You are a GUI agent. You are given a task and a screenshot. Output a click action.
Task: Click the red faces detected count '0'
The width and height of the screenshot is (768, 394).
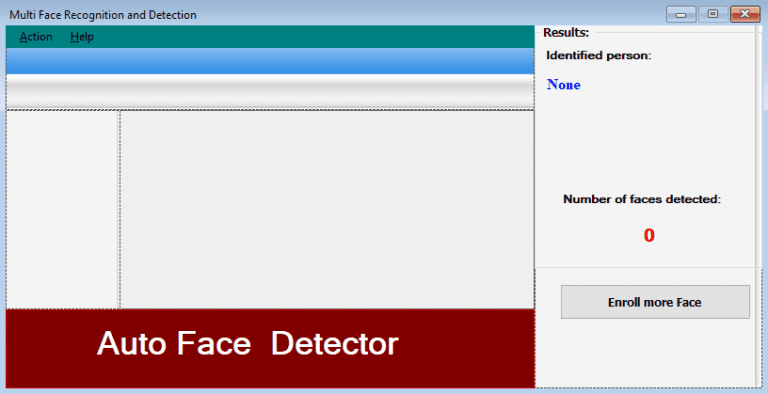pyautogui.click(x=649, y=235)
